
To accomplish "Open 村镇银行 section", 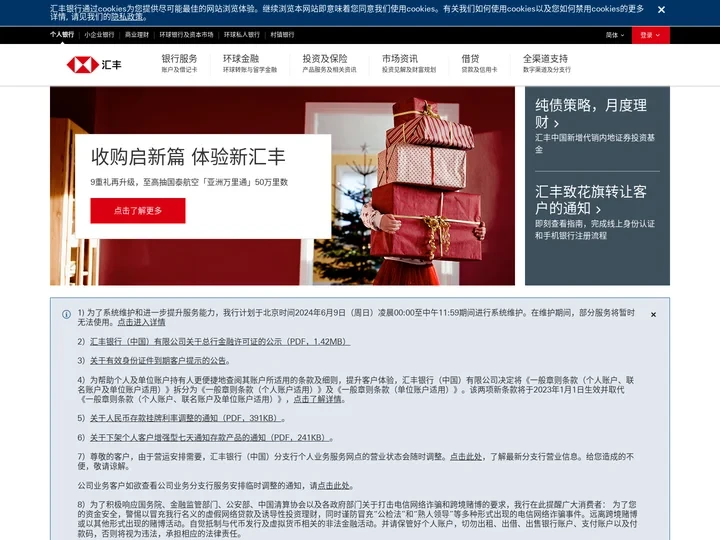I will point(282,35).
